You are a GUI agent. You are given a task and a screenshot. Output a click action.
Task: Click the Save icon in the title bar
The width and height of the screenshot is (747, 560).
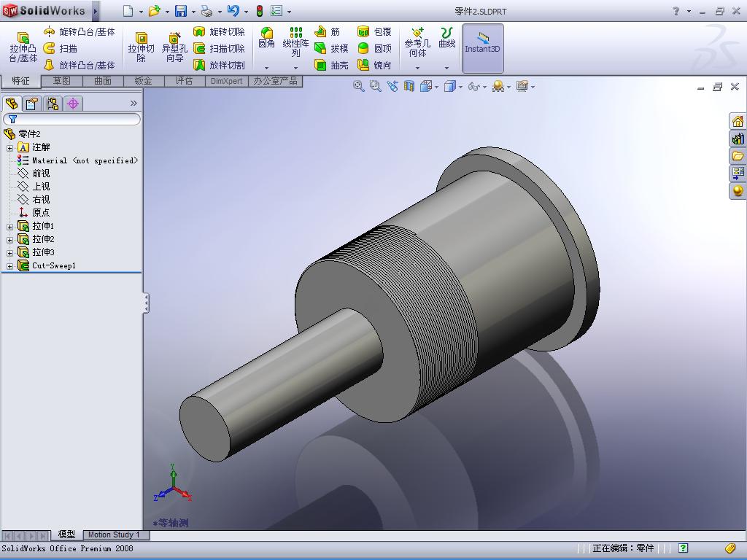181,11
